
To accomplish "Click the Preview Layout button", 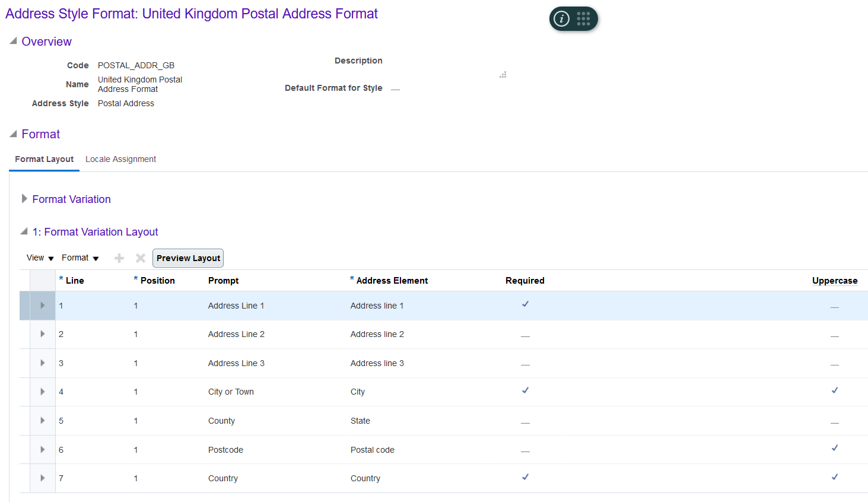I will [187, 258].
